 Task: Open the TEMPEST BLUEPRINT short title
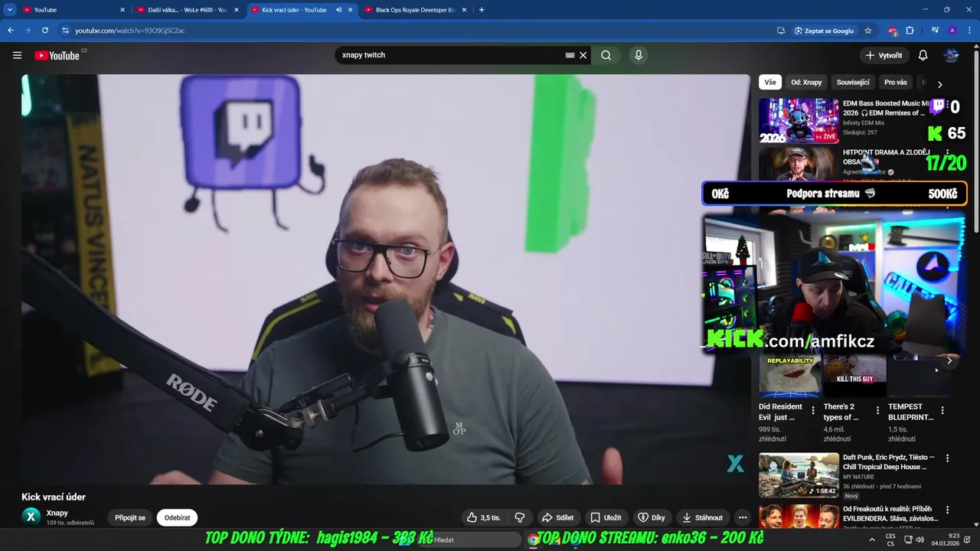coord(910,412)
